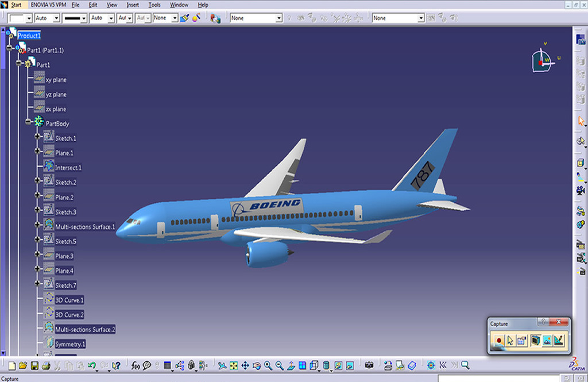Open Capture options icon

coord(521,341)
